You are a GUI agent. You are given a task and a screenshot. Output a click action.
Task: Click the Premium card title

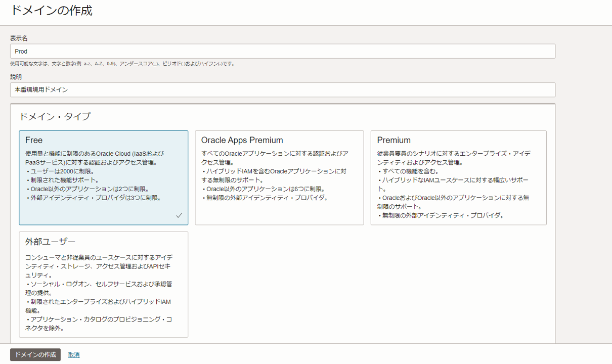(394, 140)
